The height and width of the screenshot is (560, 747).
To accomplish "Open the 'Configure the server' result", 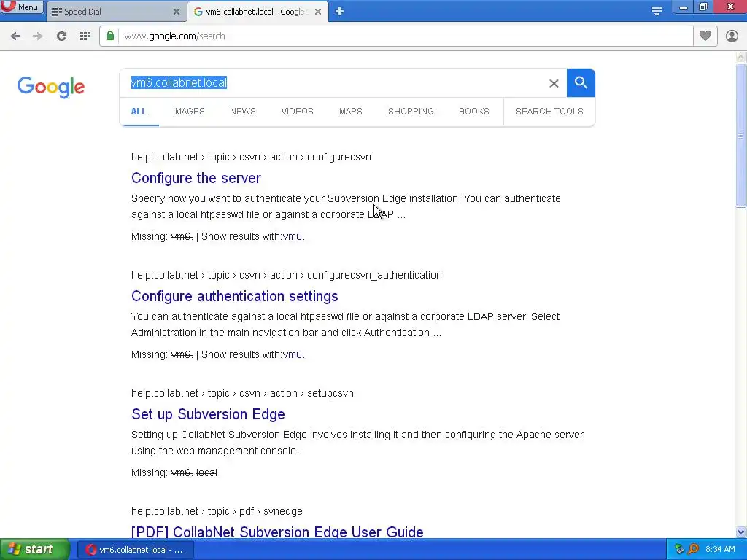I will (x=196, y=178).
